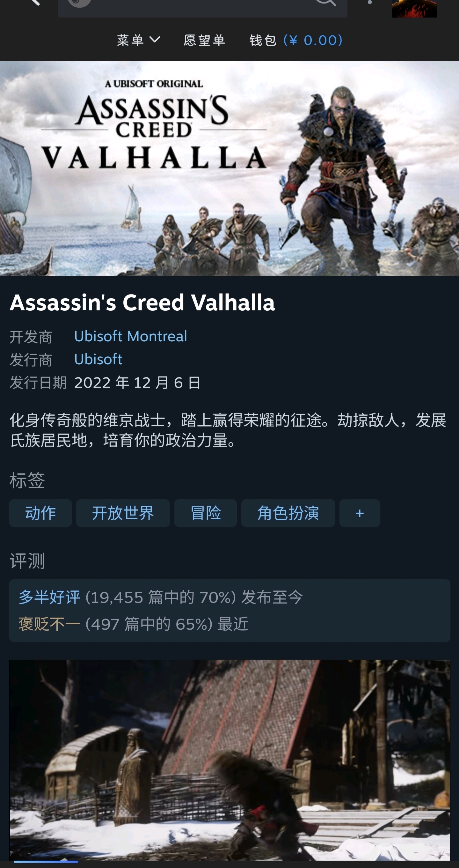The width and height of the screenshot is (459, 868).
Task: Tap the Steam logo in search bar
Action: coord(79,3)
